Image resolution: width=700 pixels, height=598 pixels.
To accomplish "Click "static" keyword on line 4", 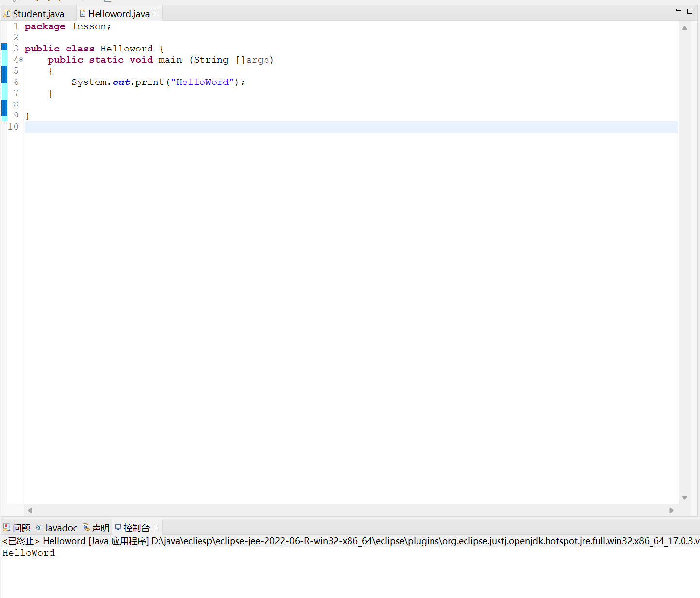I will pyautogui.click(x=106, y=60).
